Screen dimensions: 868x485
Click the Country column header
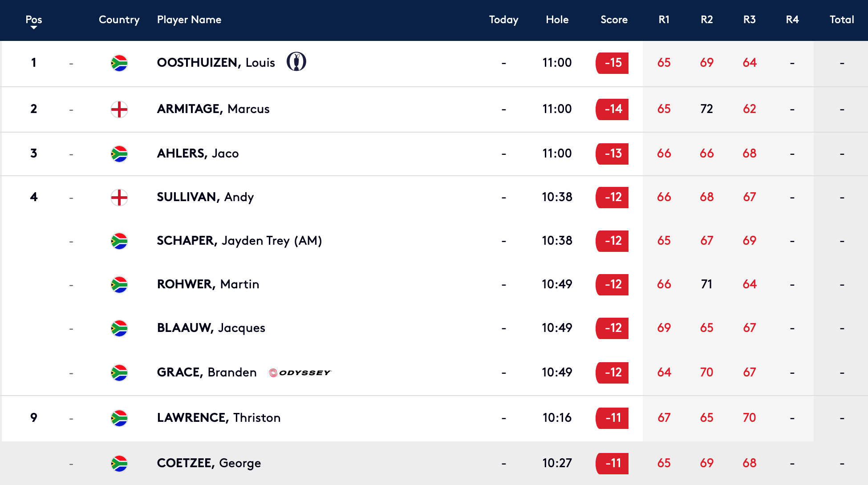pyautogui.click(x=119, y=20)
